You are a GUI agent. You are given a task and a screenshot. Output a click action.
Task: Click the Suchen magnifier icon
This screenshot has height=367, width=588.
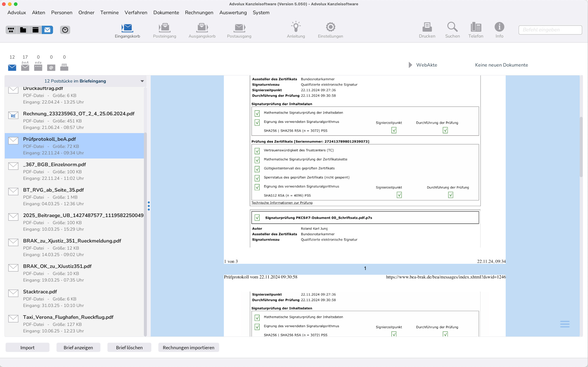click(x=452, y=30)
